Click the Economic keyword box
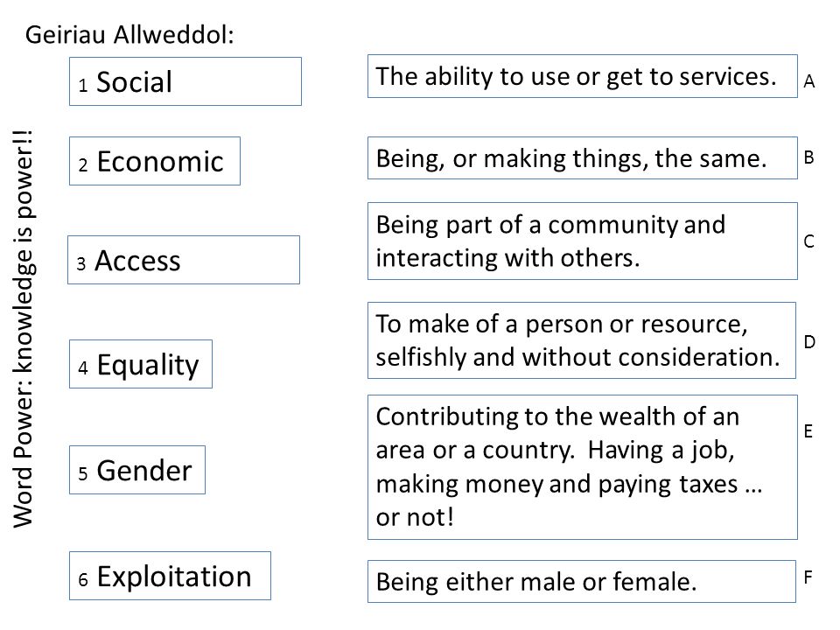 [x=155, y=161]
